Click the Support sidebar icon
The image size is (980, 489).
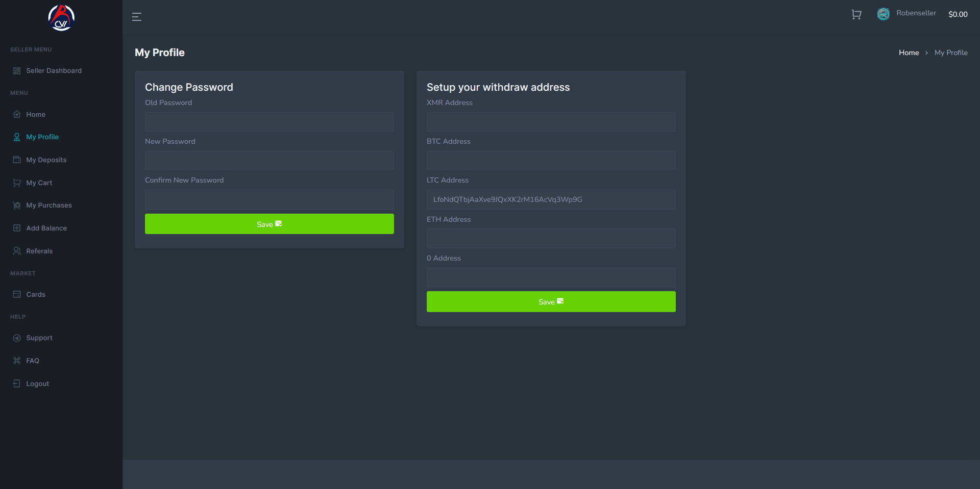click(17, 338)
